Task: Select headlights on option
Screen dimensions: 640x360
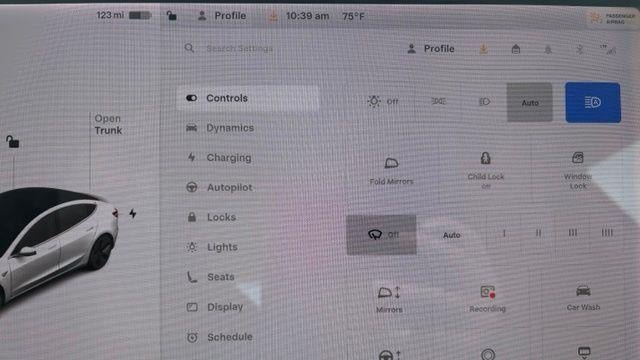Action: [484, 101]
